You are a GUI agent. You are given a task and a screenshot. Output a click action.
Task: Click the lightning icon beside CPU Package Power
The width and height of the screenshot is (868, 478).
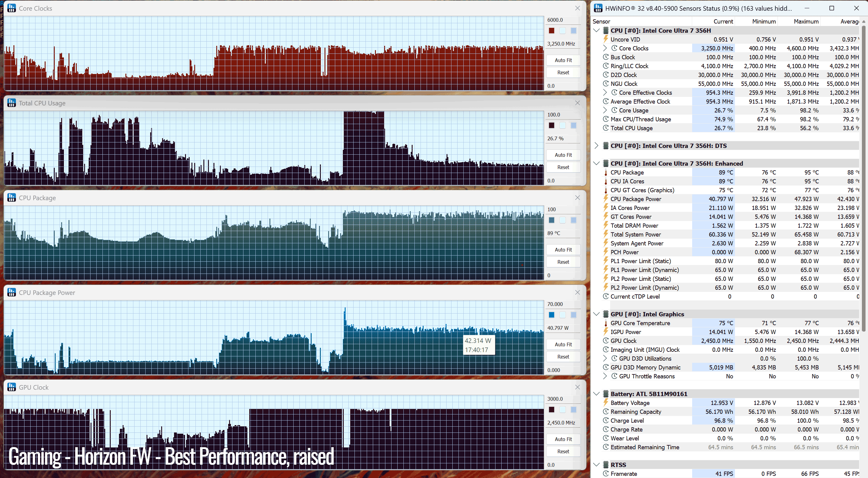[x=606, y=199]
